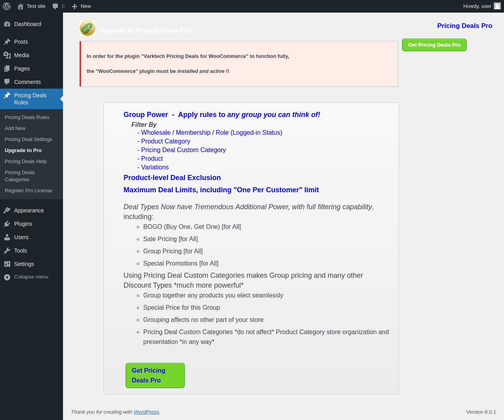504x420 pixels.
Task: Click the Tools wrench icon
Action: click(7, 251)
